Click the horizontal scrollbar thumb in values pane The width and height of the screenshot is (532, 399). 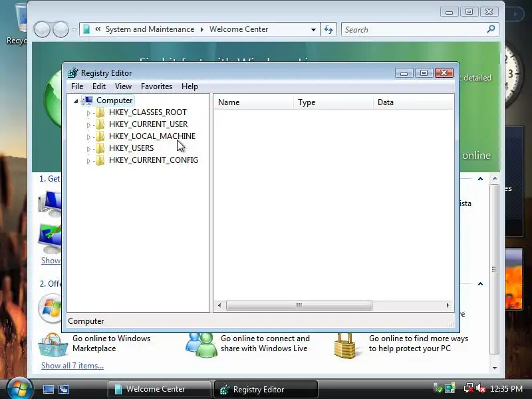tap(299, 305)
